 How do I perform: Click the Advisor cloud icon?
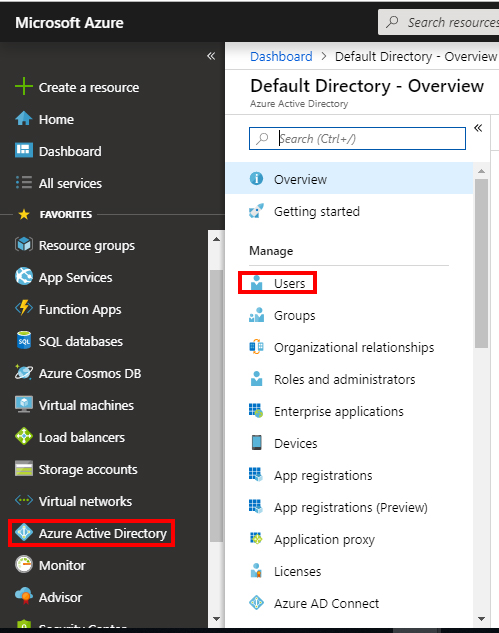24,596
